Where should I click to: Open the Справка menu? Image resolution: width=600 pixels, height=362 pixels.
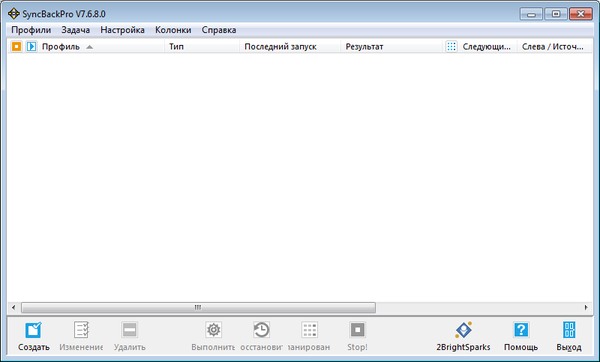pos(219,30)
